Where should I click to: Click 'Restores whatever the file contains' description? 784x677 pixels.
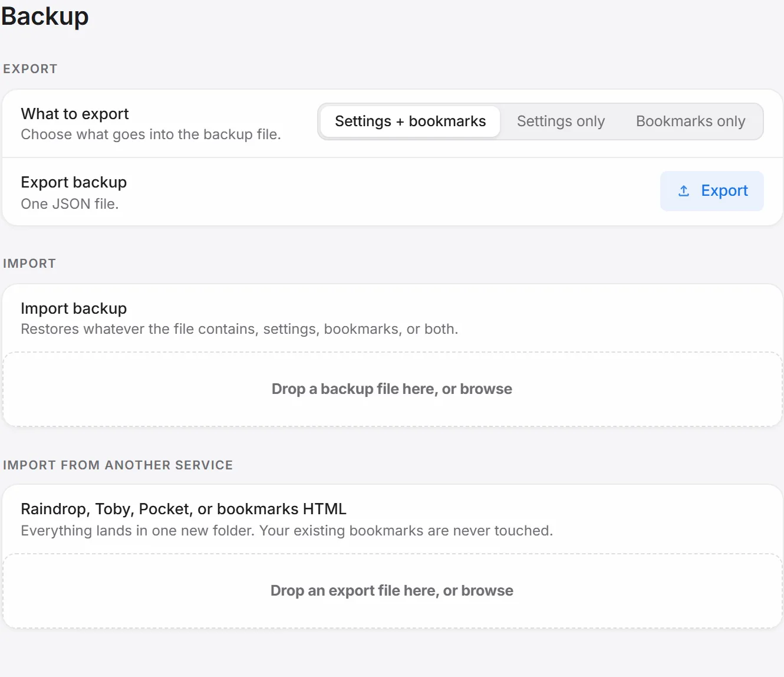239,329
